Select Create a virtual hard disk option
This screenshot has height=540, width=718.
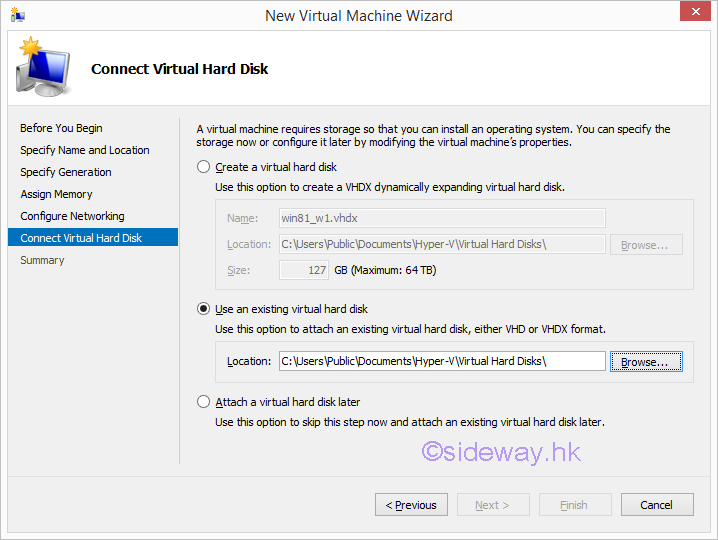205,167
